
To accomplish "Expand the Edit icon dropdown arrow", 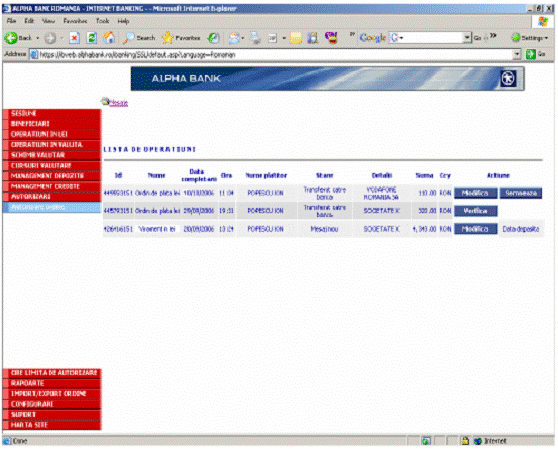I will (x=284, y=38).
